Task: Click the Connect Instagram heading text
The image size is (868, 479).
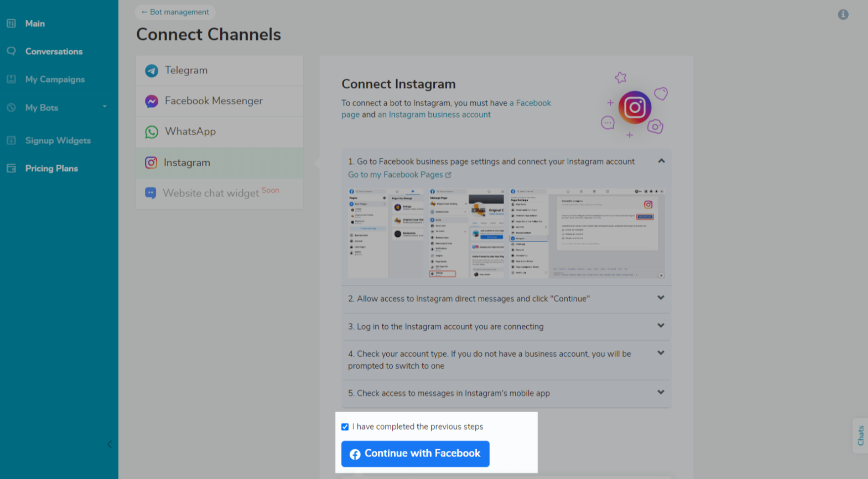Action: 399,84
